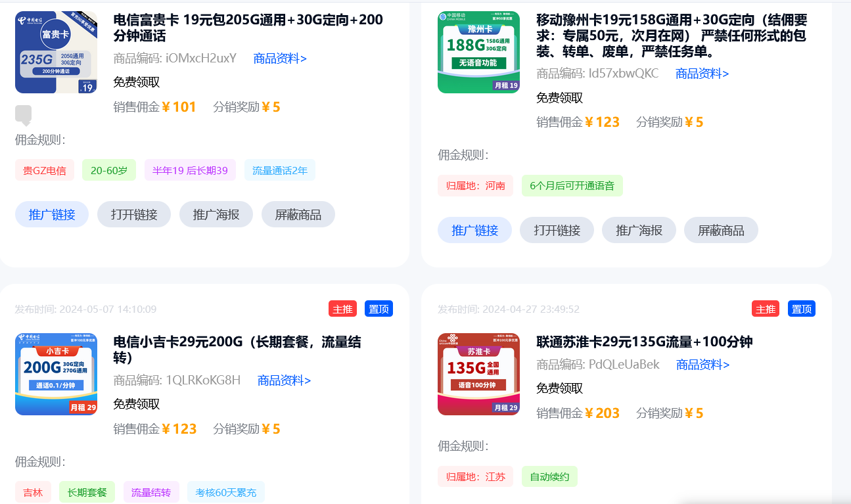Select the 20-60岁 tag
The image size is (851, 504).
coord(109,170)
